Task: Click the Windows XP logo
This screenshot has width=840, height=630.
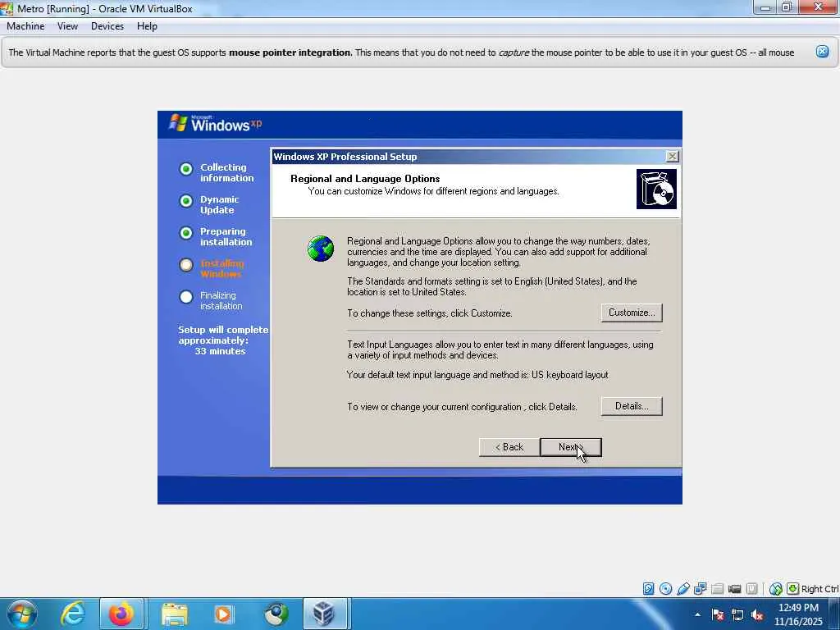Action: [216, 124]
